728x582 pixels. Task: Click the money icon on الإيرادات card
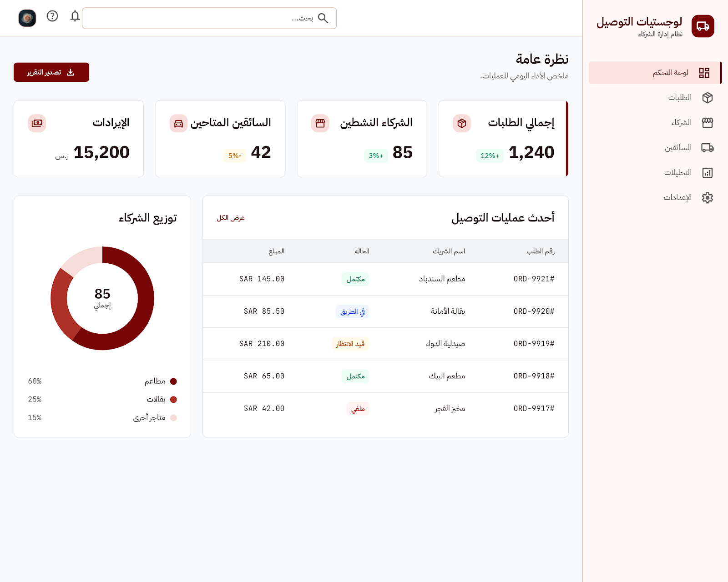pos(37,123)
